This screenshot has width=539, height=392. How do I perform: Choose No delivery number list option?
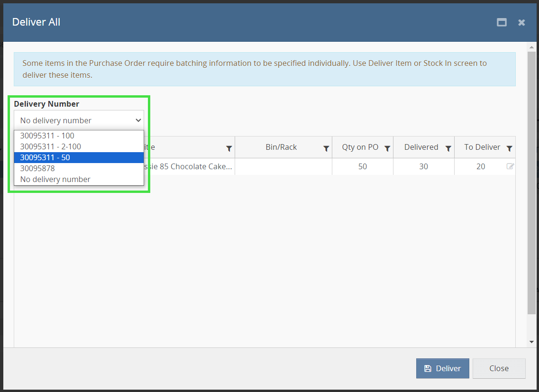pyautogui.click(x=55, y=179)
